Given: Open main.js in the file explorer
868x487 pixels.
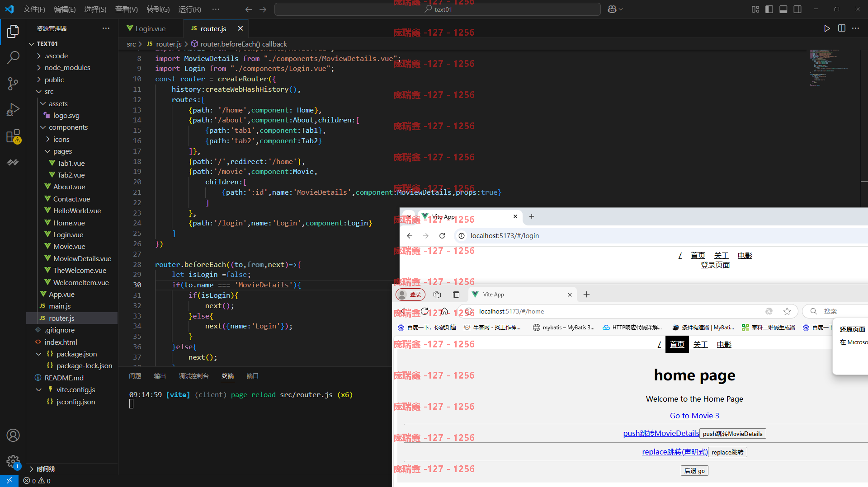Looking at the screenshot, I should click(60, 306).
